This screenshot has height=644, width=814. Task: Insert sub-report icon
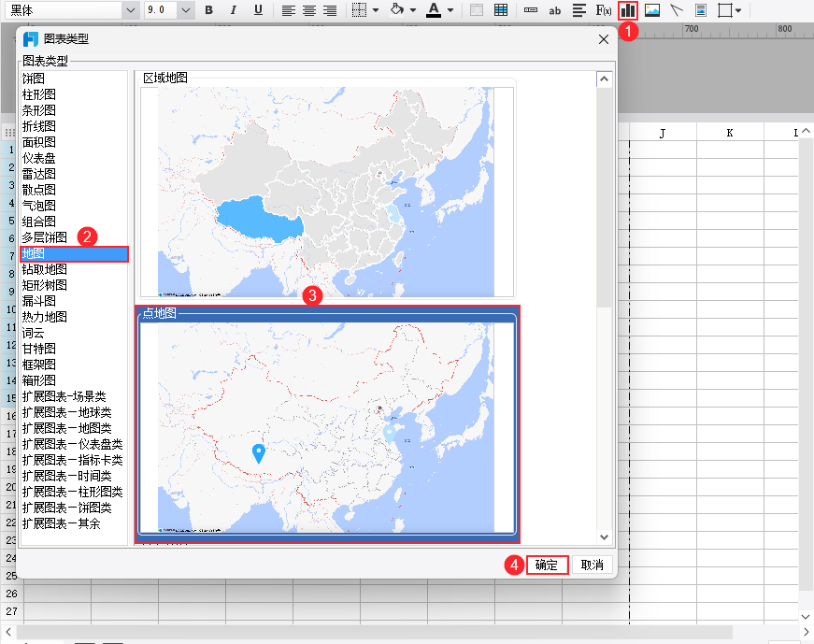[x=701, y=10]
